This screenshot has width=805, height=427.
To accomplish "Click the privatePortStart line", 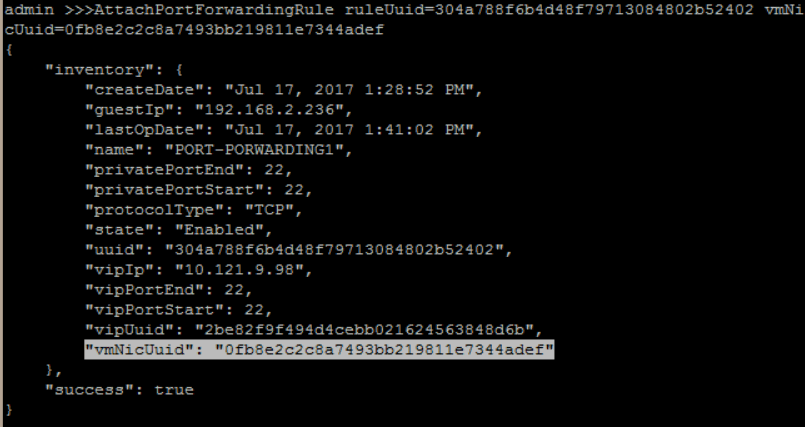I will (x=199, y=190).
